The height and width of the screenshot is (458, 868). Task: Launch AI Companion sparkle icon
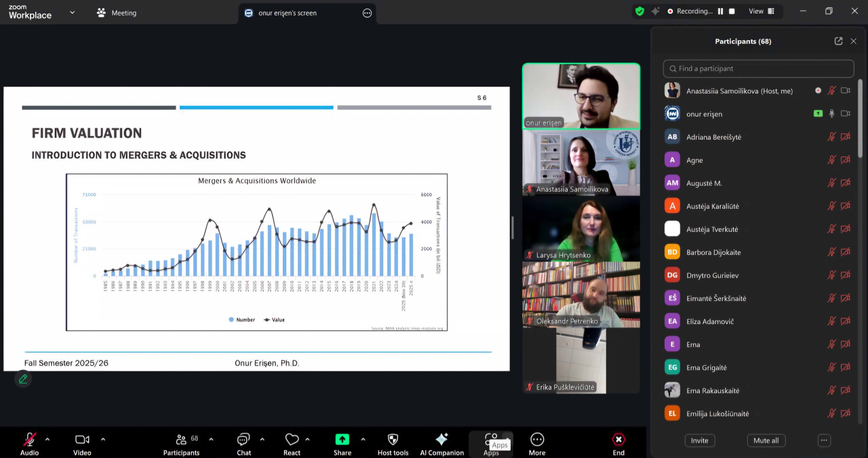441,440
